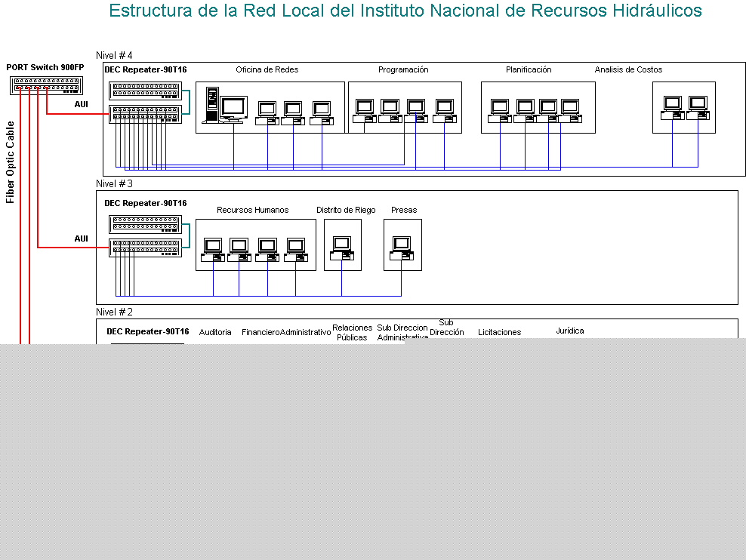The width and height of the screenshot is (746, 560).
Task: Click the Nivel # 4 label
Action: pyautogui.click(x=114, y=55)
